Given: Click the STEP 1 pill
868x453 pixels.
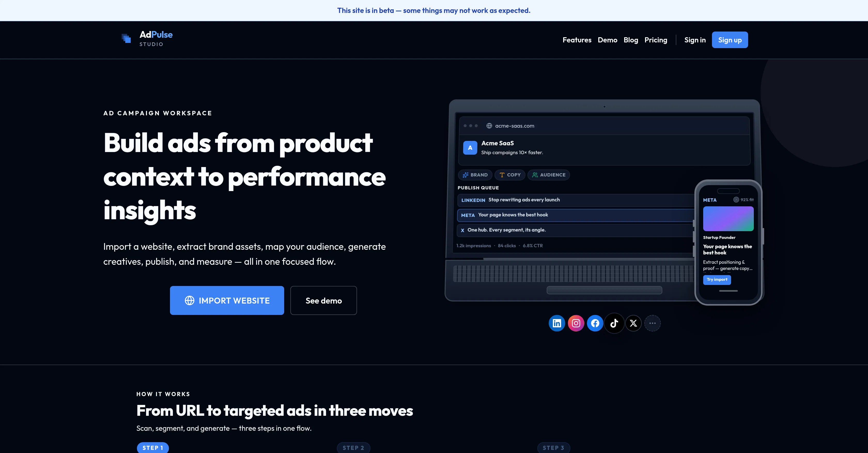Looking at the screenshot, I should 153,448.
